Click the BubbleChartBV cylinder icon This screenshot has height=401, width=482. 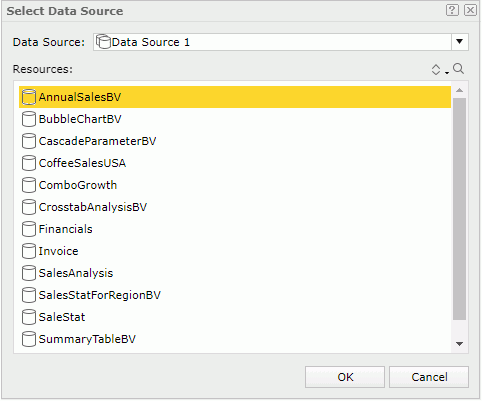click(x=29, y=119)
